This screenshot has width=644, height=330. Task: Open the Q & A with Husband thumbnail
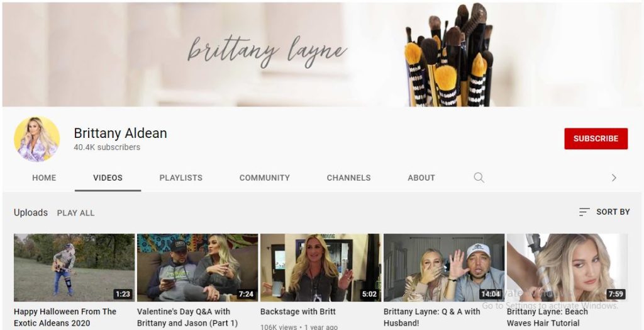(444, 268)
